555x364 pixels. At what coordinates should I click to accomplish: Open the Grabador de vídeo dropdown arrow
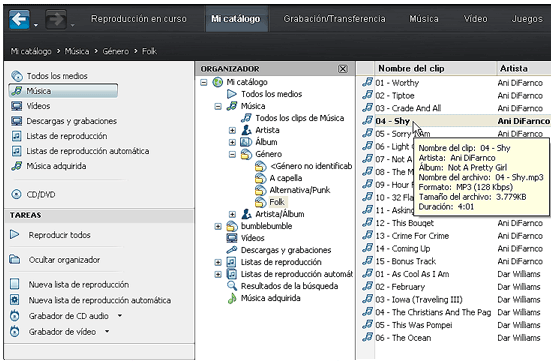click(x=107, y=331)
